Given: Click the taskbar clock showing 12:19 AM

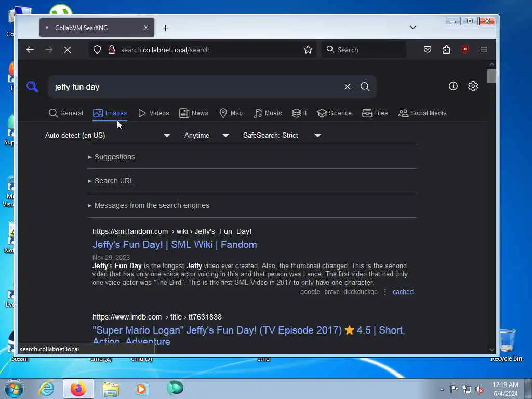Looking at the screenshot, I should click(x=506, y=389).
